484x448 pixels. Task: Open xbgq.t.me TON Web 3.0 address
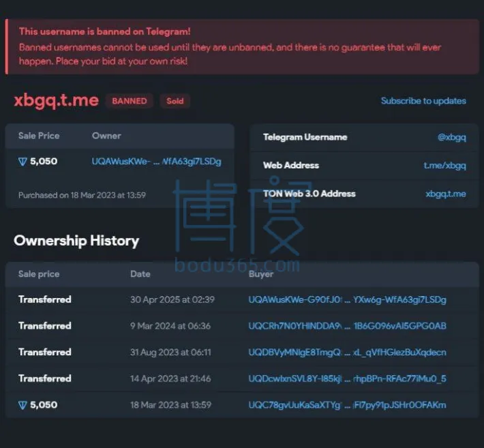(446, 194)
